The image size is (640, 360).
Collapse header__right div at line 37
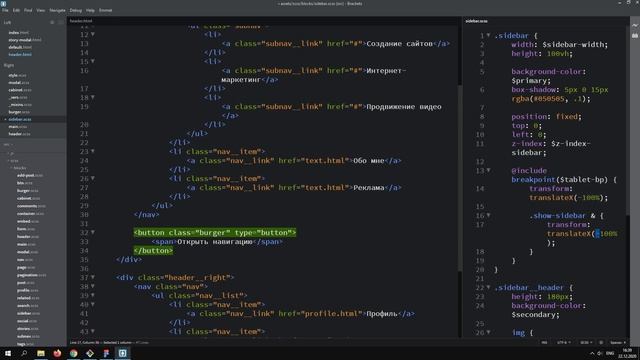point(93,277)
